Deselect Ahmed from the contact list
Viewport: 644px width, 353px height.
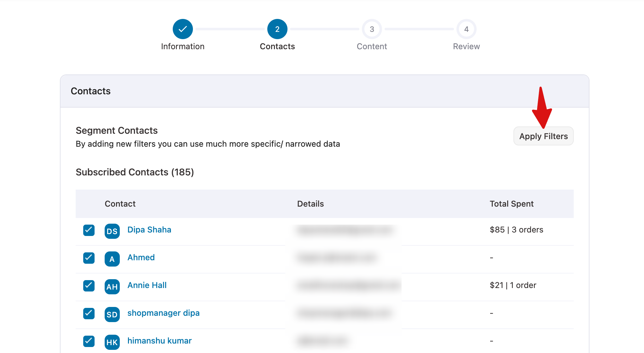click(x=89, y=258)
